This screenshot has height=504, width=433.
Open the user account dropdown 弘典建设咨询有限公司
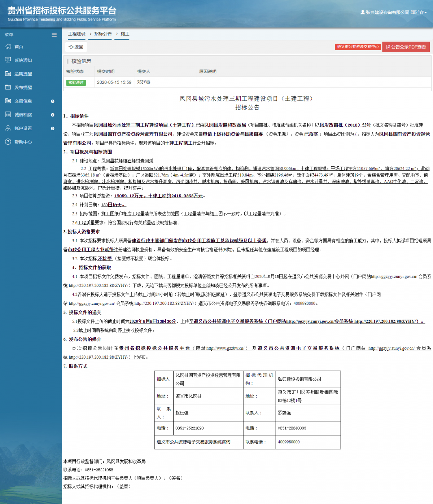pyautogui.click(x=394, y=12)
